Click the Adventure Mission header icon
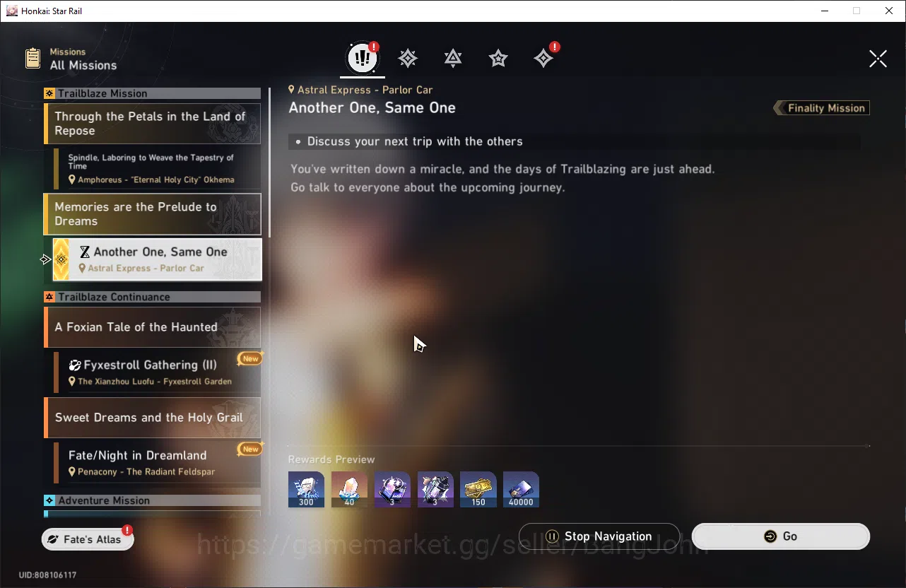The height and width of the screenshot is (588, 906). (49, 500)
